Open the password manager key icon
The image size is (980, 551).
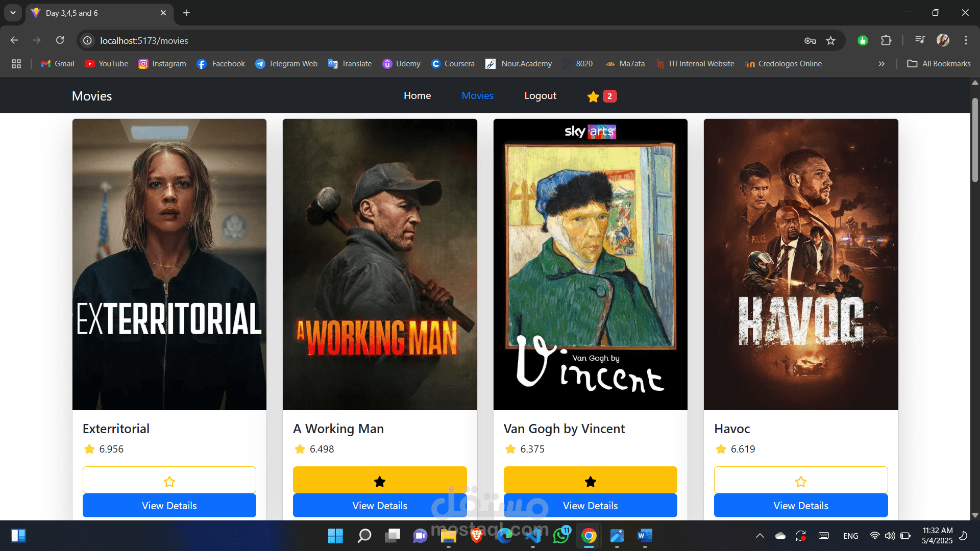(x=810, y=41)
